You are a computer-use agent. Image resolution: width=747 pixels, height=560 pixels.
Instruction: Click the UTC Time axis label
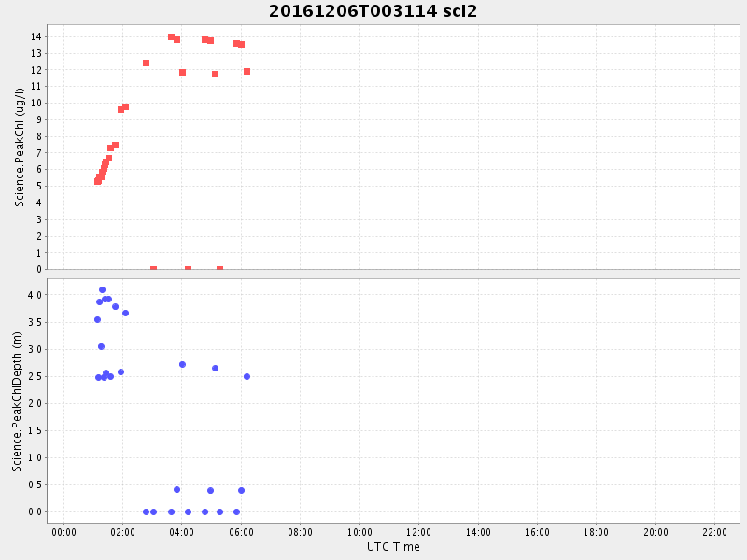coord(392,547)
